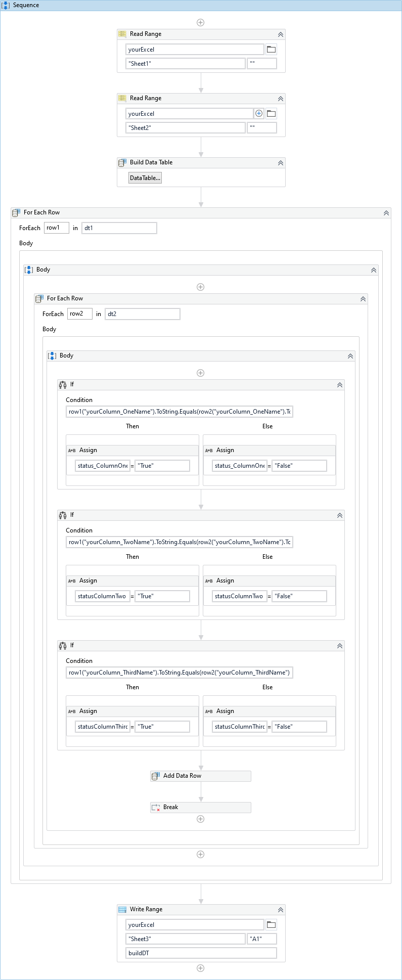Click the Break activity icon
Screen dimensions: 402x980
[156, 808]
